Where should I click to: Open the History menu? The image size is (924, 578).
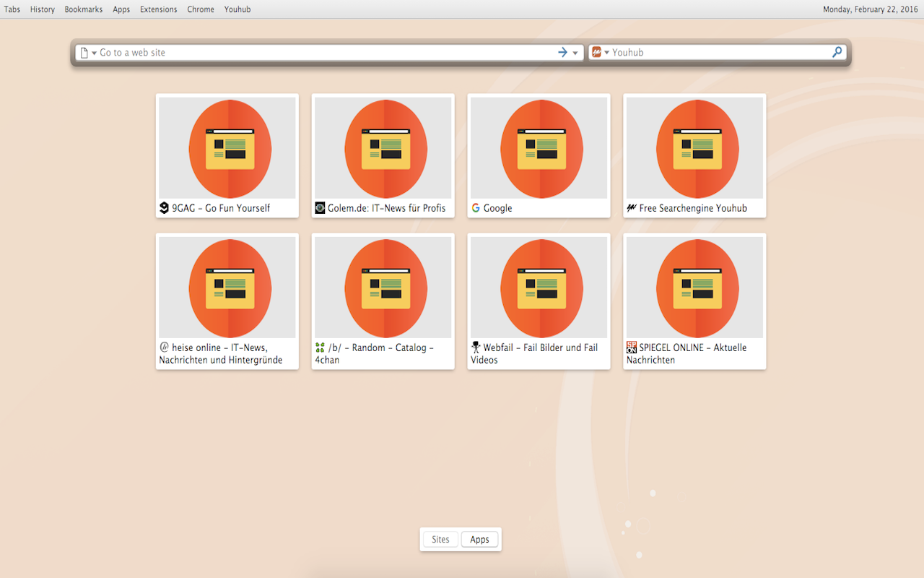click(x=43, y=9)
